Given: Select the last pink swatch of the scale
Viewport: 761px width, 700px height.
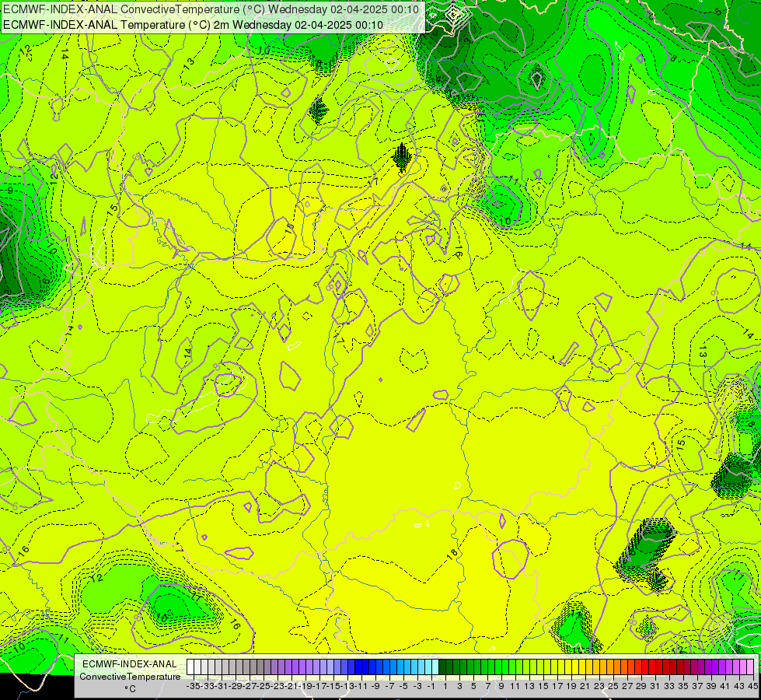Looking at the screenshot, I should 750,667.
